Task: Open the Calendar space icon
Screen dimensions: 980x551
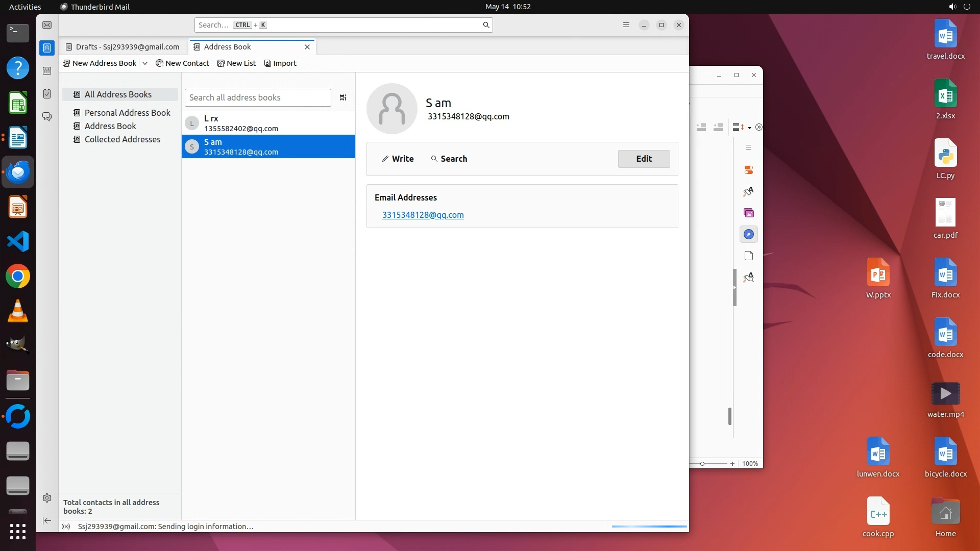Action: click(47, 71)
